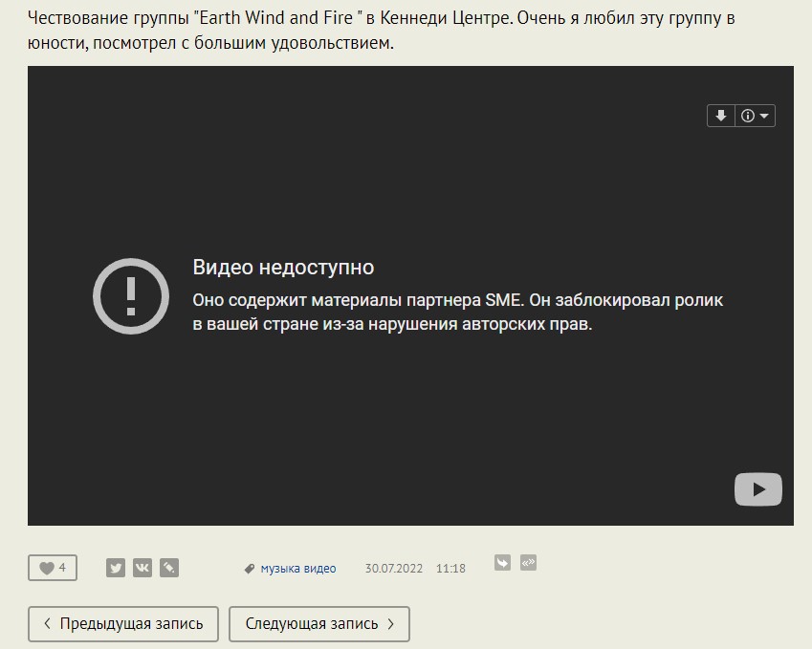Click the Видео недоступно heading
This screenshot has height=649, width=812.
click(283, 268)
